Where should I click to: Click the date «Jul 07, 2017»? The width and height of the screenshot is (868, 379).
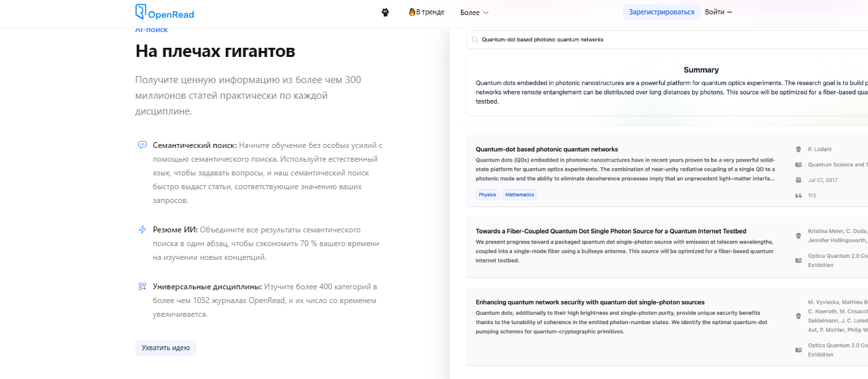823,180
